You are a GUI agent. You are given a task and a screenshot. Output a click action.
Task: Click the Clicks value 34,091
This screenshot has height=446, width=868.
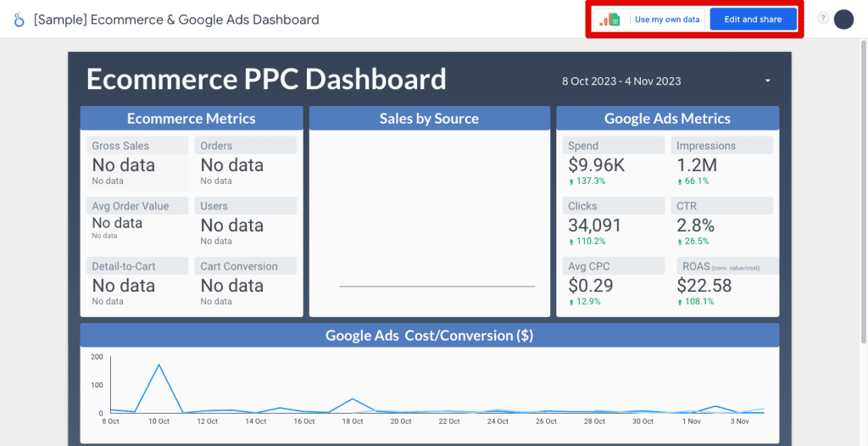coord(594,226)
